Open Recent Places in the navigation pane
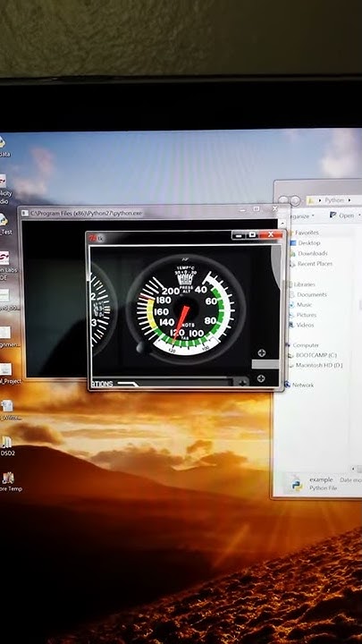Image resolution: width=362 pixels, height=644 pixels. point(316,264)
